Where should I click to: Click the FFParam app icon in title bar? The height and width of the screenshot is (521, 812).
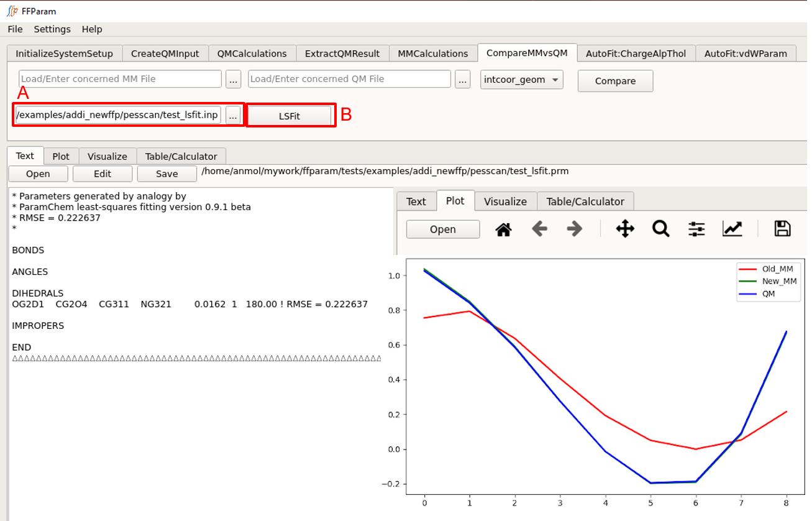pos(12,11)
